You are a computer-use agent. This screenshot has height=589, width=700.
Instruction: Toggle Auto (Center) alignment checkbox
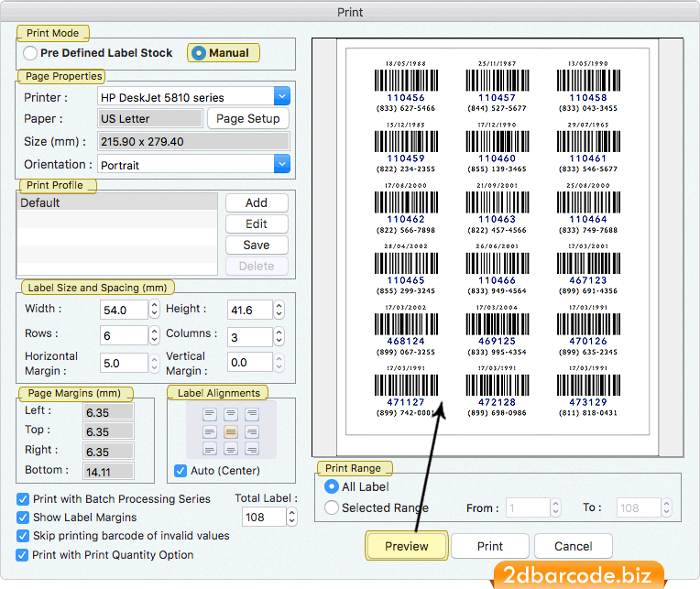tap(180, 471)
